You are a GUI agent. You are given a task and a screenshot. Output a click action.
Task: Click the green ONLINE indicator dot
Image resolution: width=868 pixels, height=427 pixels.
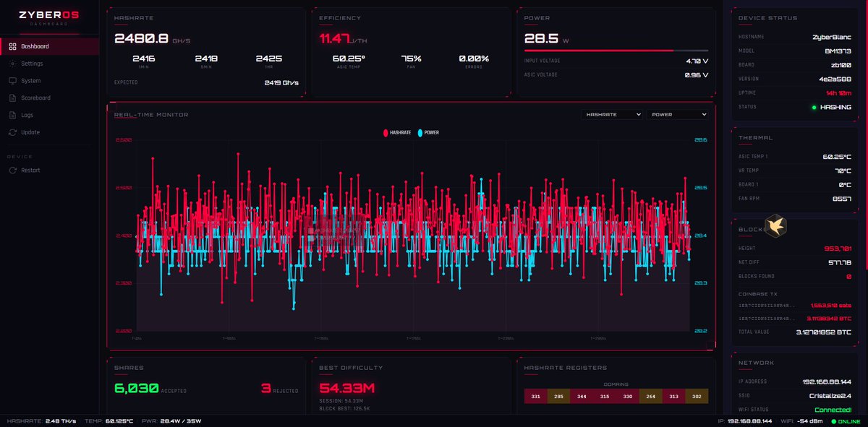pyautogui.click(x=833, y=421)
